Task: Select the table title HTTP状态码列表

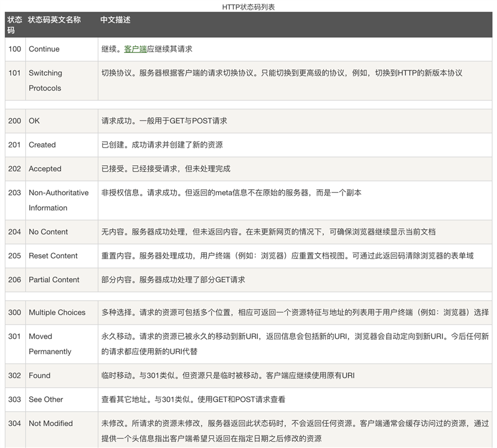Action: click(248, 7)
